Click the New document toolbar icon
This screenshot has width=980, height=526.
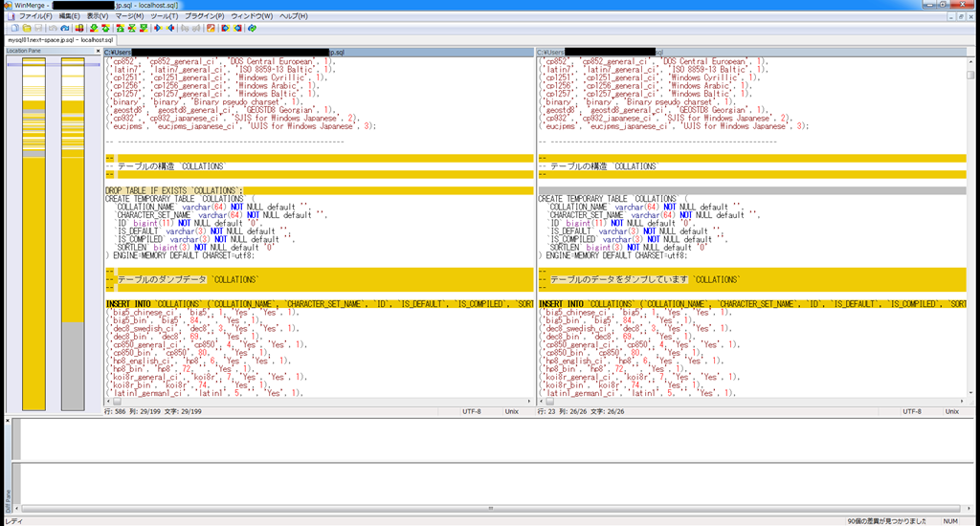15,28
